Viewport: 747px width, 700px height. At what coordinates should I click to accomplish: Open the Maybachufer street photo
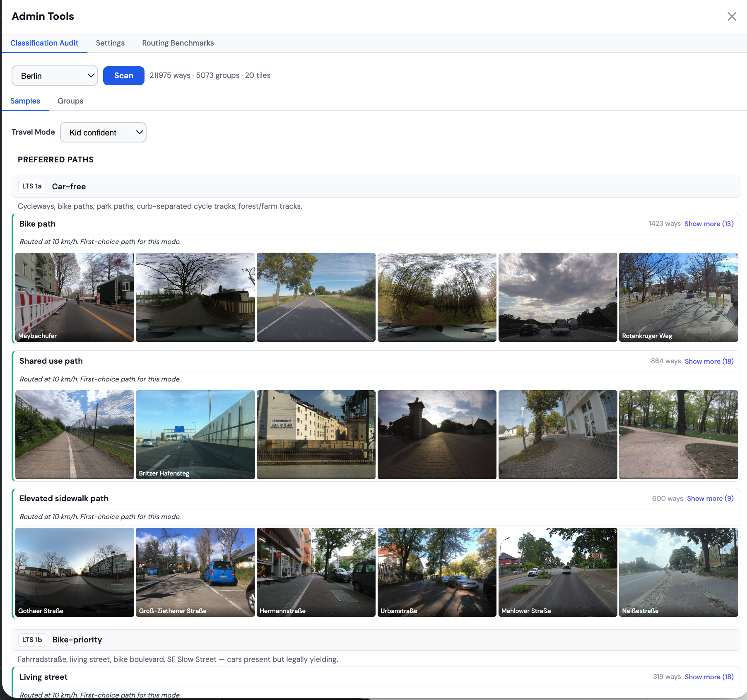point(75,297)
